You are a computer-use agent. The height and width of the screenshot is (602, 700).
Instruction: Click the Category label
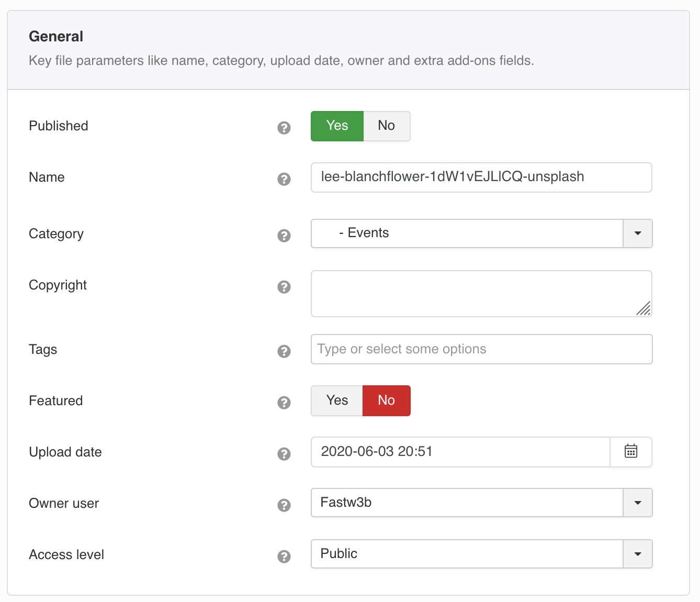56,233
